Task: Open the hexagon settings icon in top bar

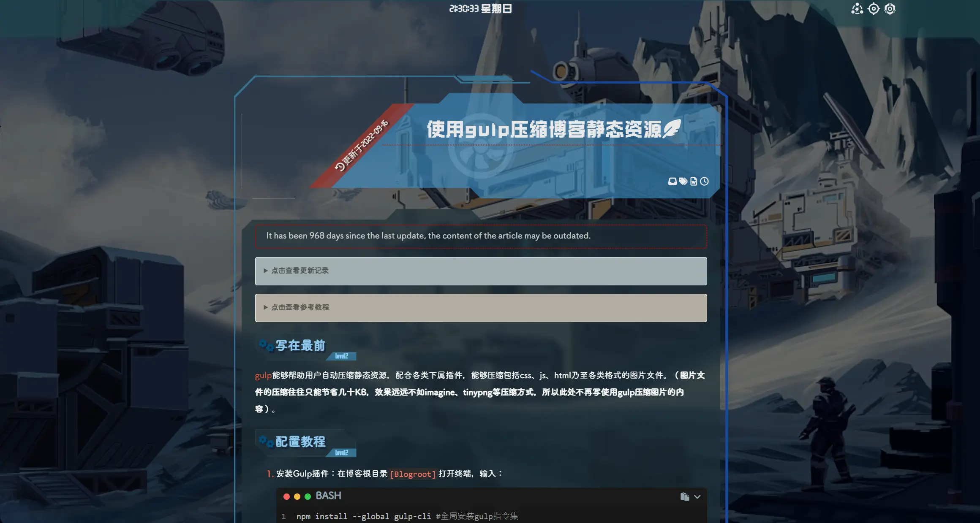Action: tap(890, 9)
